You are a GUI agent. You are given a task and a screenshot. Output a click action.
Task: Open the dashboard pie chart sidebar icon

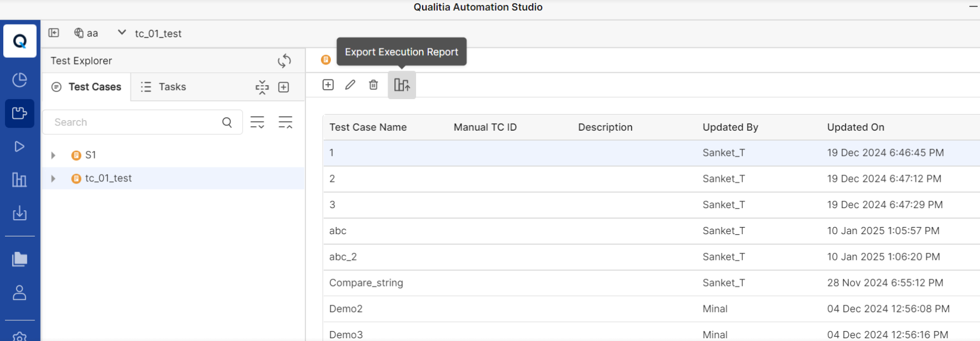(19, 80)
